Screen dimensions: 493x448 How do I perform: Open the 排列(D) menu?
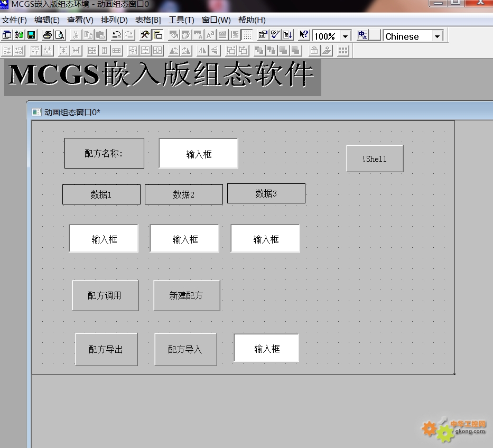point(114,20)
